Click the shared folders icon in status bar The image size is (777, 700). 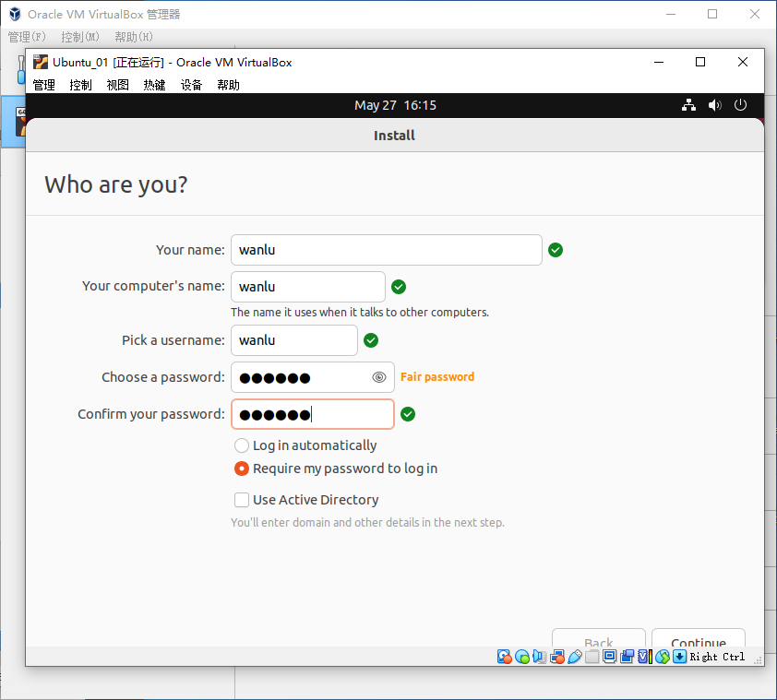coord(592,657)
